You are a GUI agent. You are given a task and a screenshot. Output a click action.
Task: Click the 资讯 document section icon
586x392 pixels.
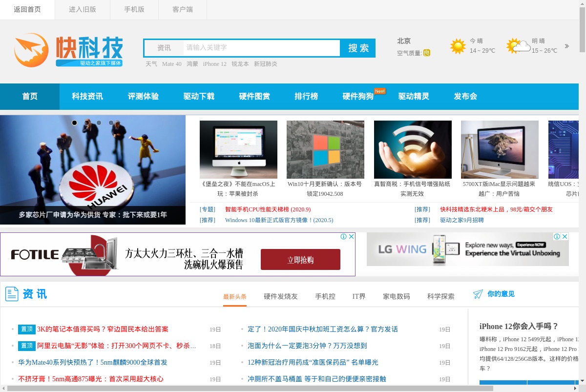point(12,294)
